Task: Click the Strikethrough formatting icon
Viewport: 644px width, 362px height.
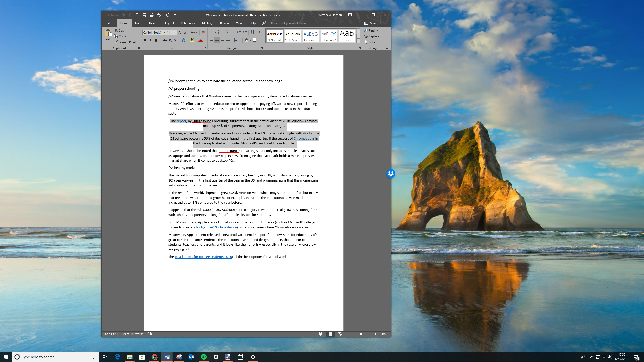Action: [x=165, y=40]
